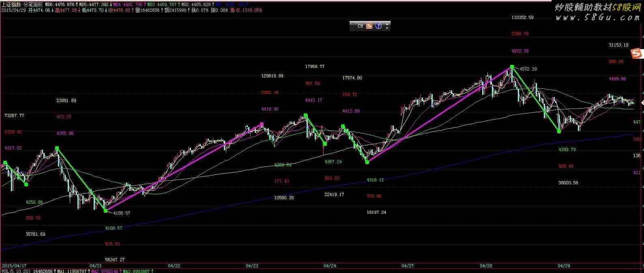Viewport: 644px width, 273px height.
Task: Select the green marker near 4399.79 low
Action: [559, 131]
